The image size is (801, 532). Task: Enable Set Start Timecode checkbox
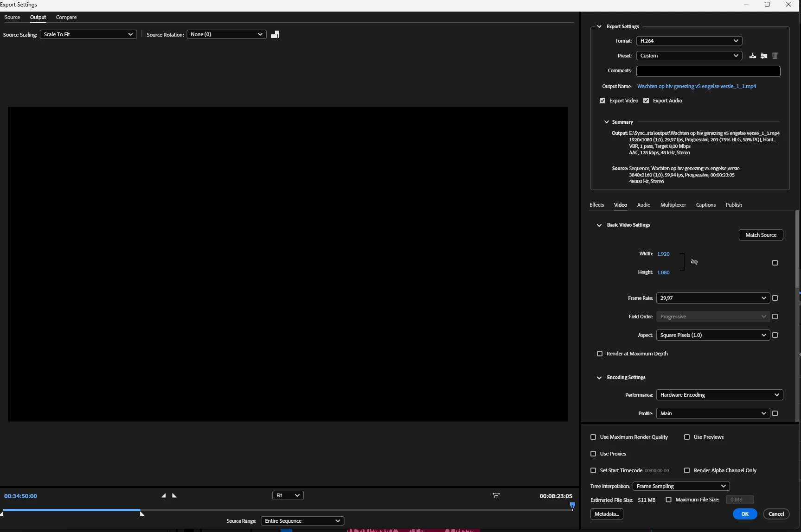click(x=593, y=470)
